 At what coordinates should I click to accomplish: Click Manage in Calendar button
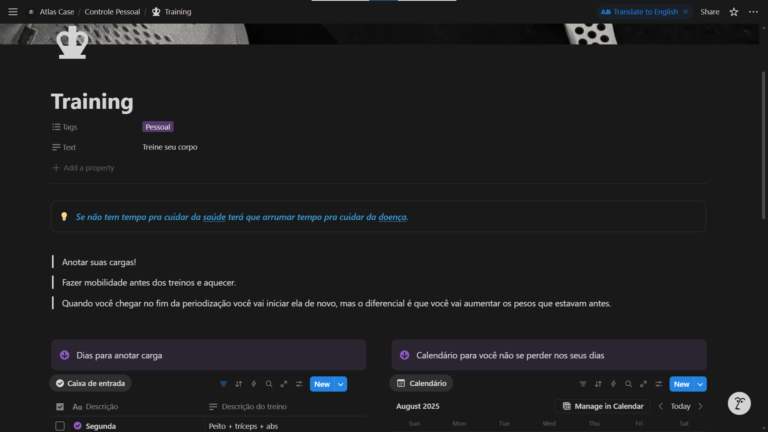[x=602, y=407]
